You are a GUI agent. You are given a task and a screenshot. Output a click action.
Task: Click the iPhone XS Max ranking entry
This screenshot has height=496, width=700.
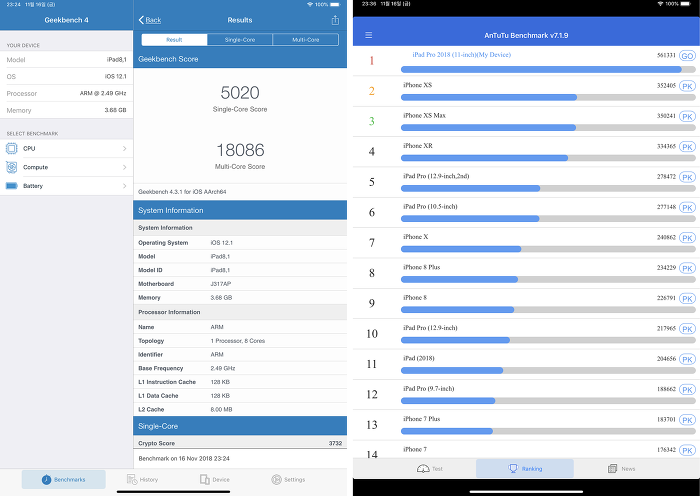(526, 121)
